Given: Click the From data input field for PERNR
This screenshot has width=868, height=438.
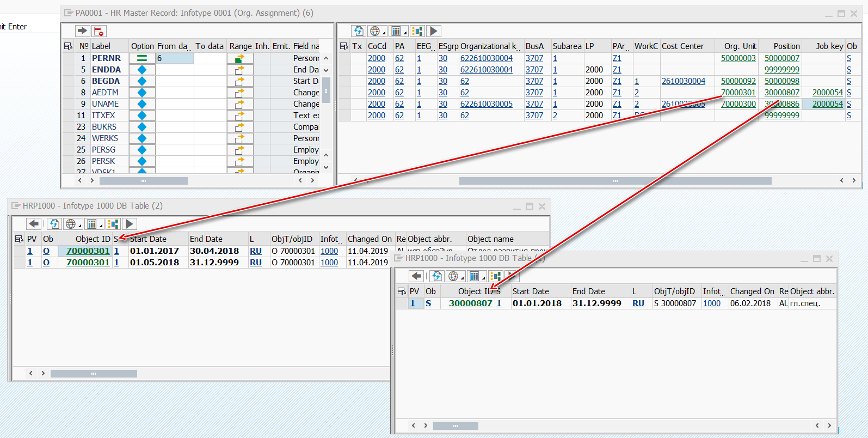Looking at the screenshot, I should (x=175, y=58).
